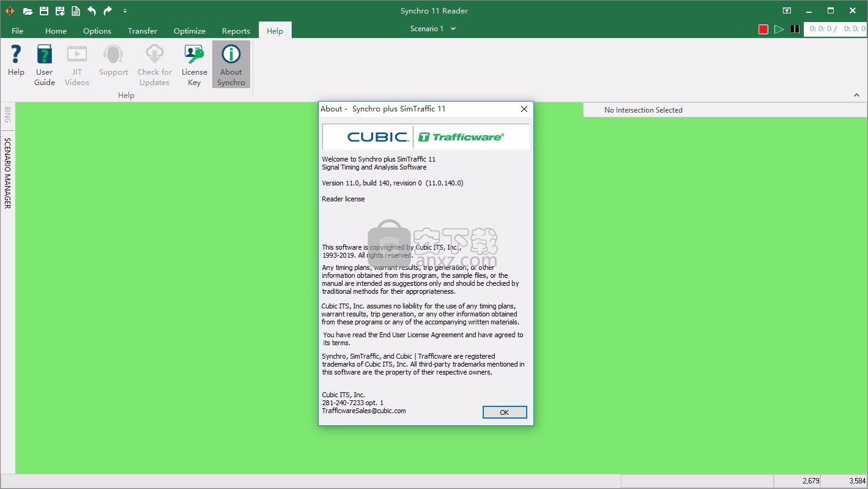
Task: Redo the last action
Action: tap(108, 11)
